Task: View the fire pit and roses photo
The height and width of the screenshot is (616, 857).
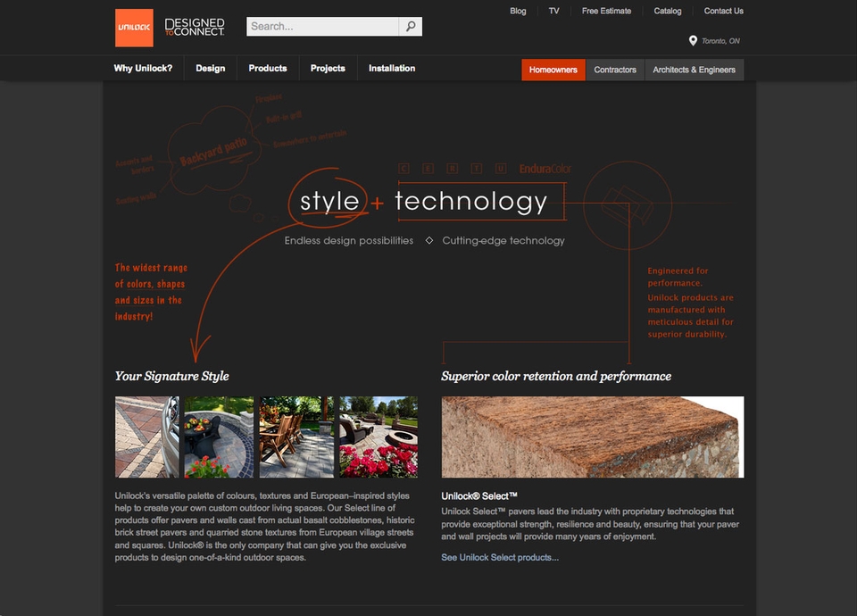Action: [379, 437]
